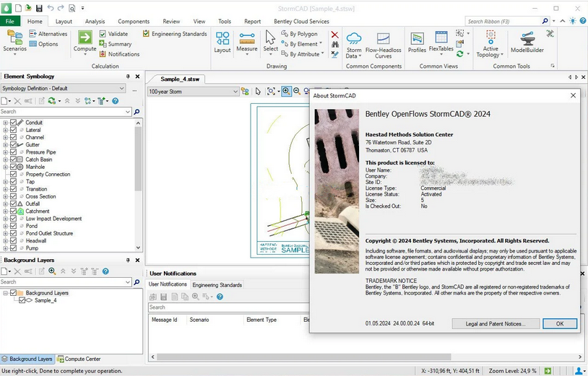Open help in Element Symbology toolbar
Viewport: 588px width, 376px height.
coord(115,101)
